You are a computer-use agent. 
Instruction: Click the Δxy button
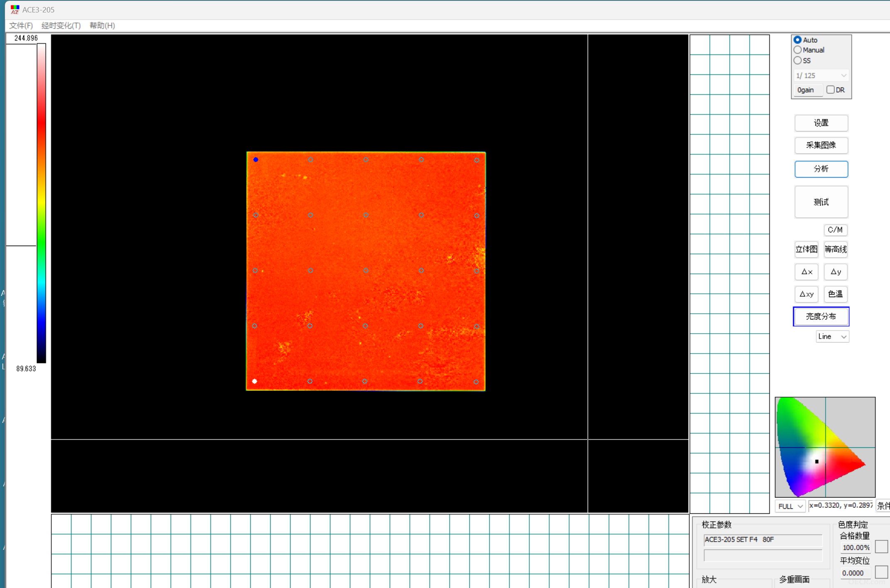806,294
